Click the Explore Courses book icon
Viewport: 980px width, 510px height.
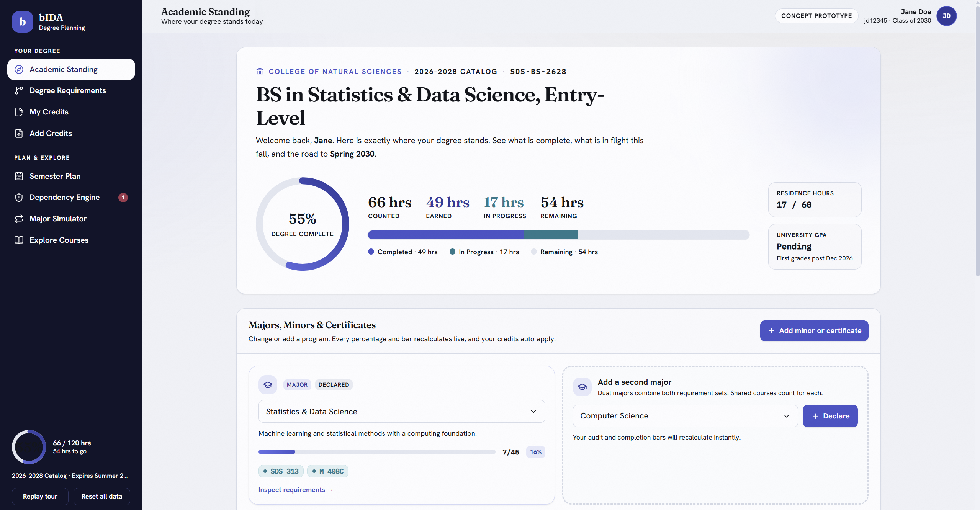coord(19,240)
